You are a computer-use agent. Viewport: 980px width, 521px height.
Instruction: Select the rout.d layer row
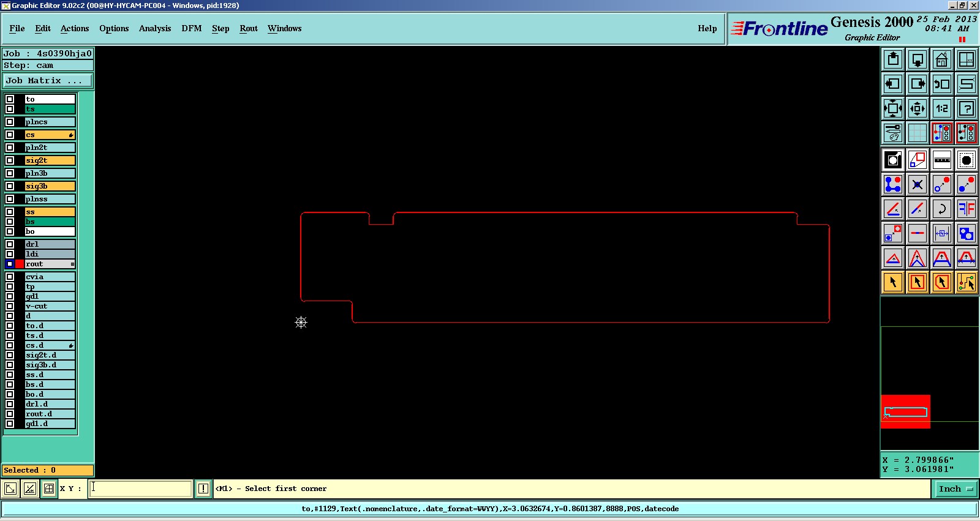(50, 414)
